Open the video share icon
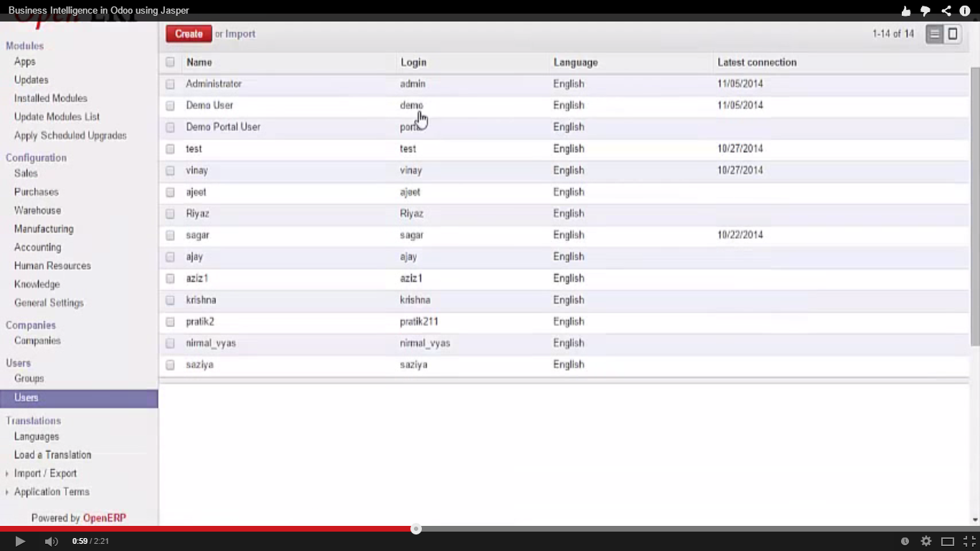 point(946,11)
